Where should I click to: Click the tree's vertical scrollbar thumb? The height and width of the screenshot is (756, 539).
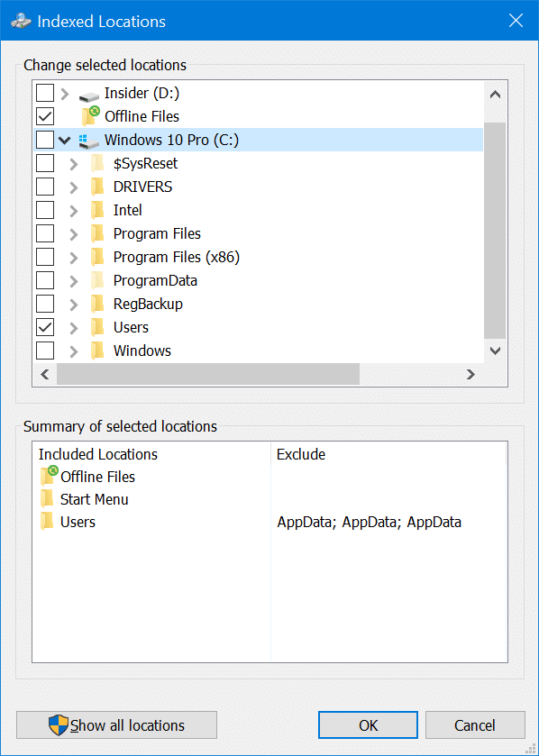[495, 230]
